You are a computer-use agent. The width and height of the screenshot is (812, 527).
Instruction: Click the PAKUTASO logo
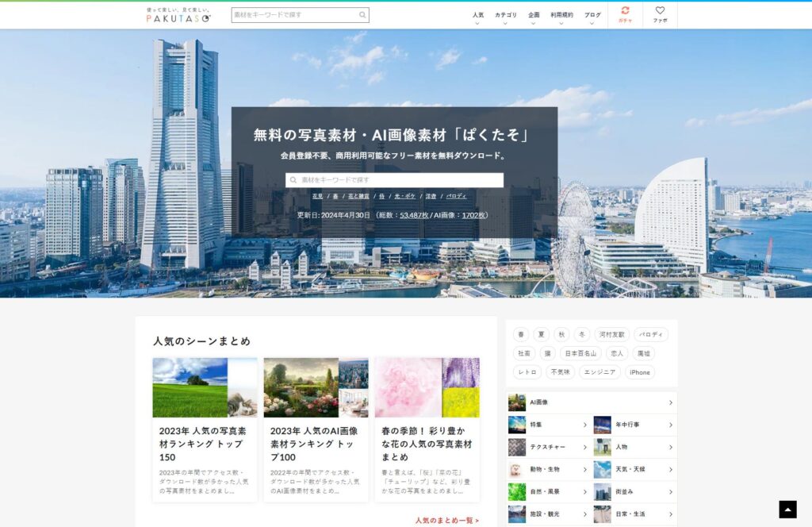click(178, 15)
